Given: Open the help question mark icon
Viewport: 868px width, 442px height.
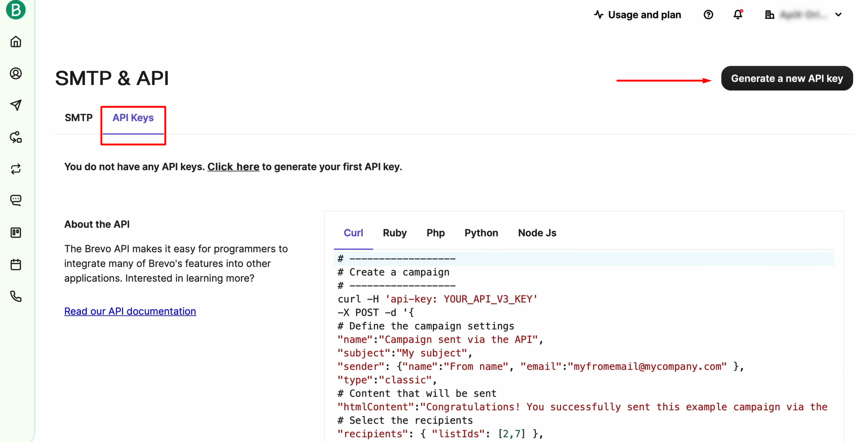Looking at the screenshot, I should pos(708,15).
